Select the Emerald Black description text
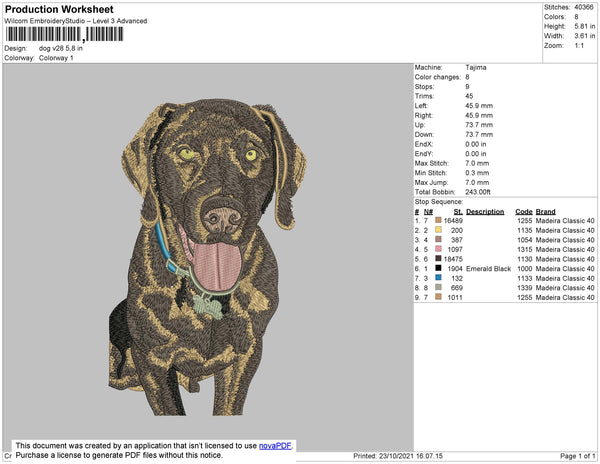Image resolution: width=600 pixels, height=464 pixels. point(488,269)
